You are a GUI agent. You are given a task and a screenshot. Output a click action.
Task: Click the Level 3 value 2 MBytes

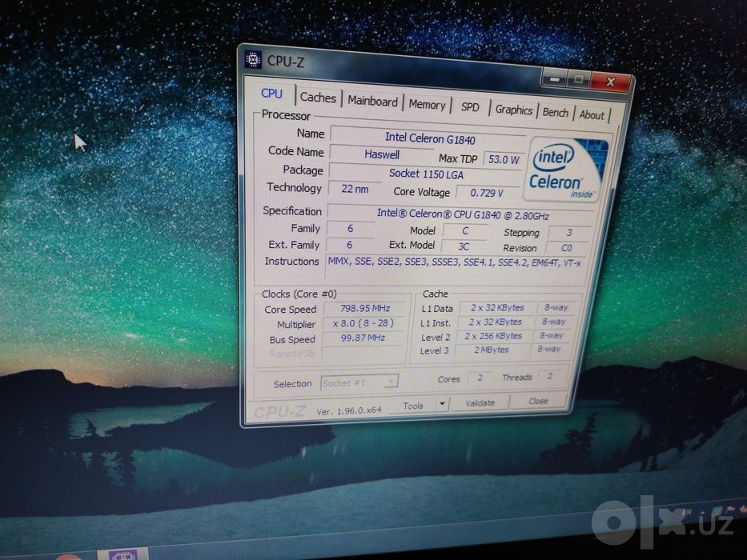tap(491, 350)
